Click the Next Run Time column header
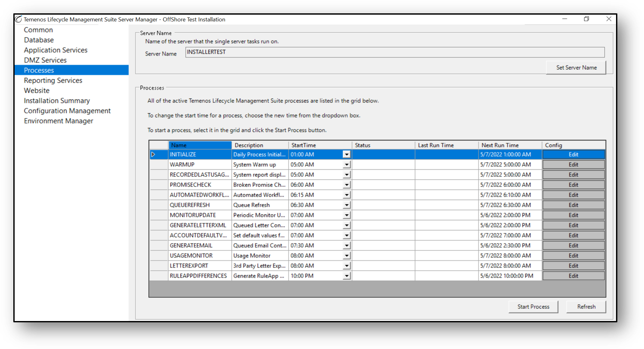Image resolution: width=644 pixels, height=349 pixels. coord(510,145)
